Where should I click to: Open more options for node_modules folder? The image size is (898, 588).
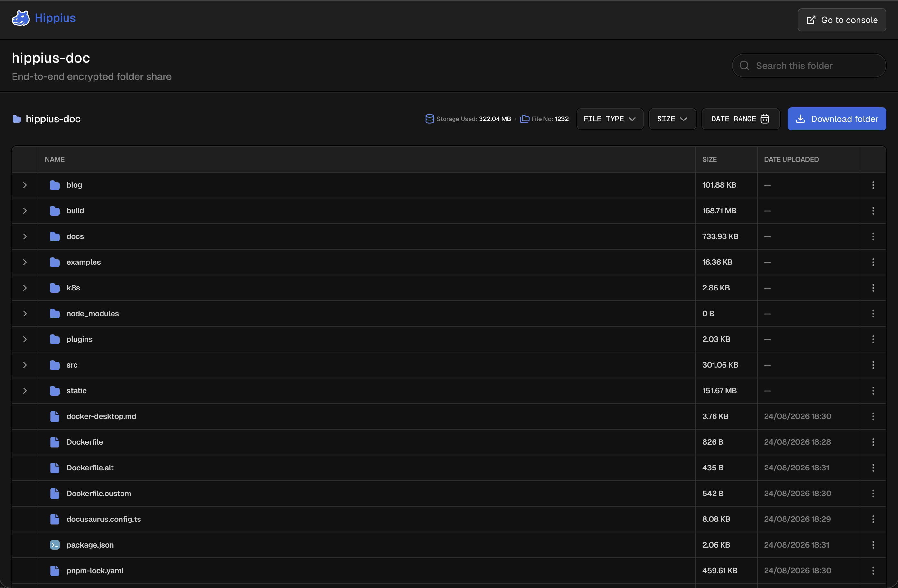coord(873,313)
